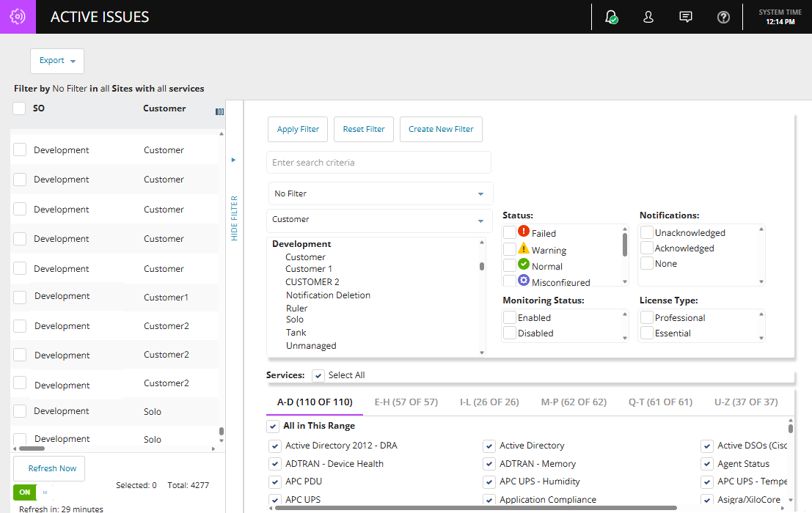Click the help question mark icon
812x513 pixels.
[x=723, y=17]
